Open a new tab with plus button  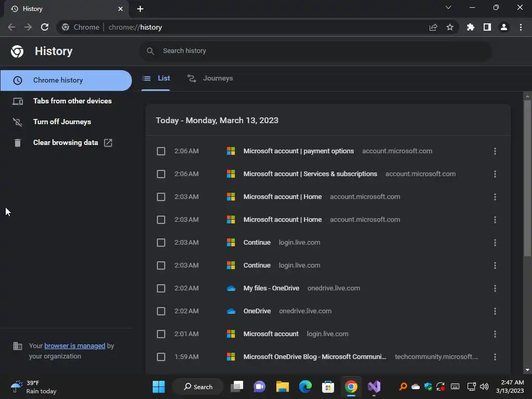pos(140,9)
